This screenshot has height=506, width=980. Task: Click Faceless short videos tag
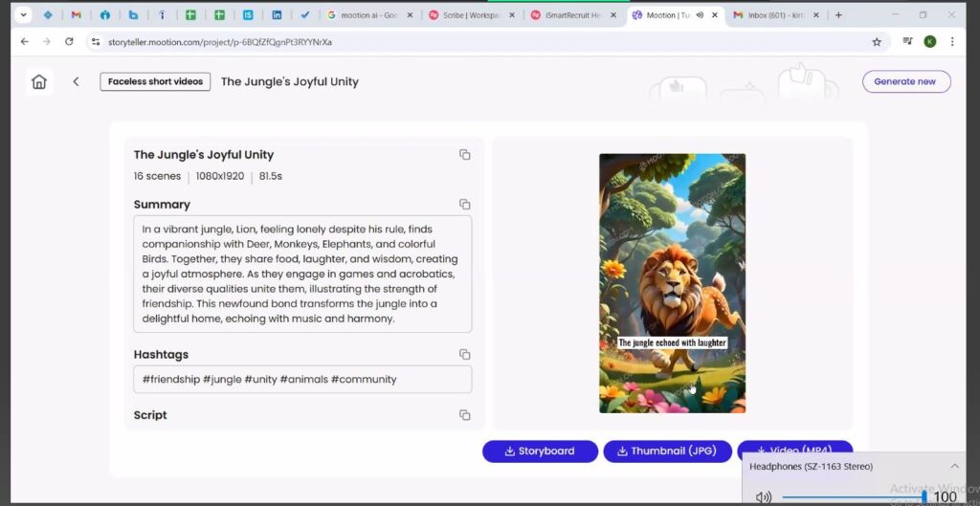[x=155, y=82]
